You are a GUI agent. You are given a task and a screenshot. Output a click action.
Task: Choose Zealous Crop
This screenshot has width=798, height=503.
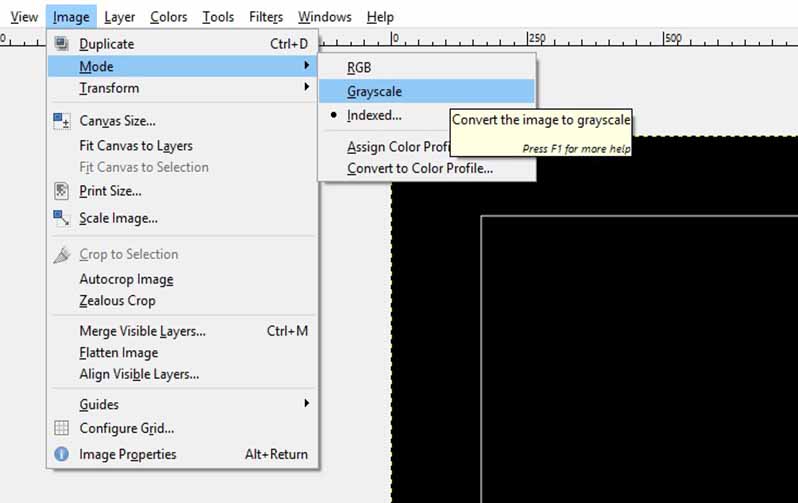(182, 300)
